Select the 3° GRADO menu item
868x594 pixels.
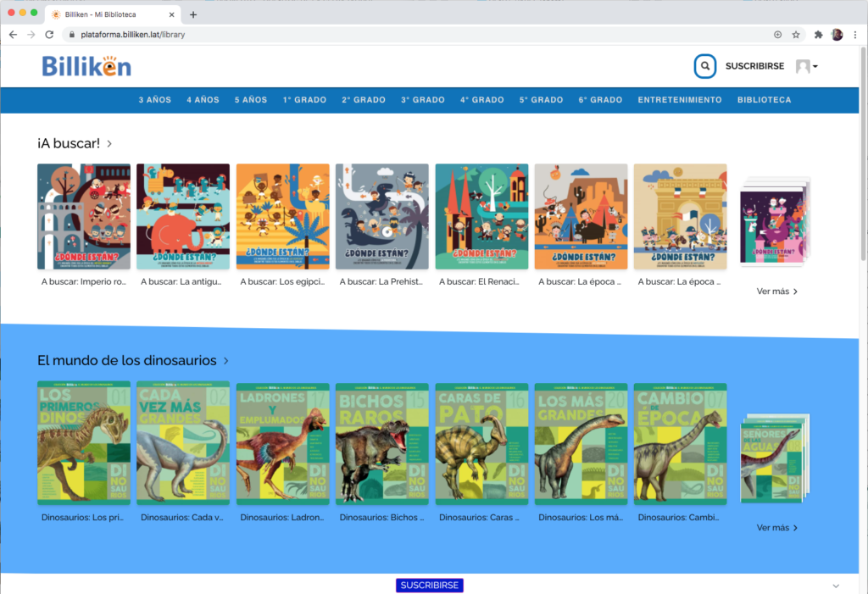423,100
